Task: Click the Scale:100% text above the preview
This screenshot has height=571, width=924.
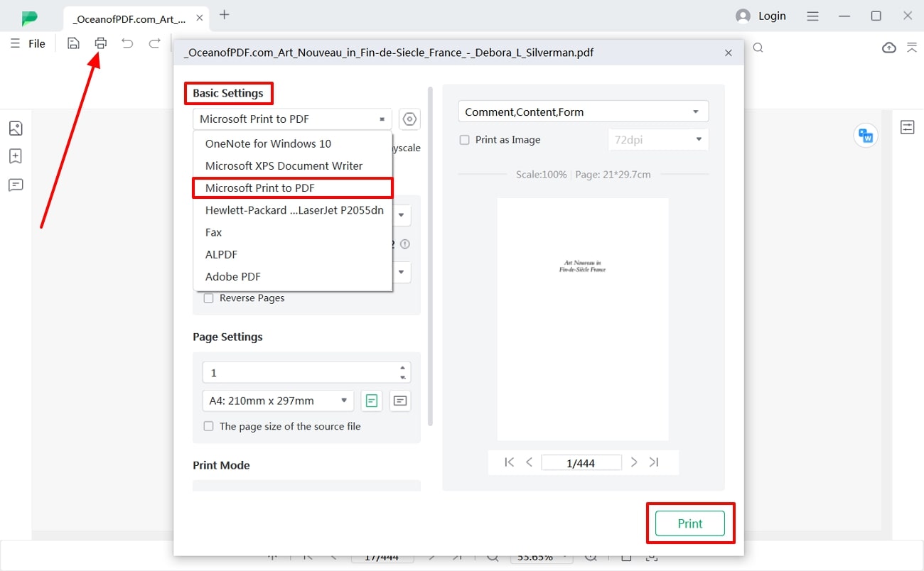Action: click(x=541, y=174)
